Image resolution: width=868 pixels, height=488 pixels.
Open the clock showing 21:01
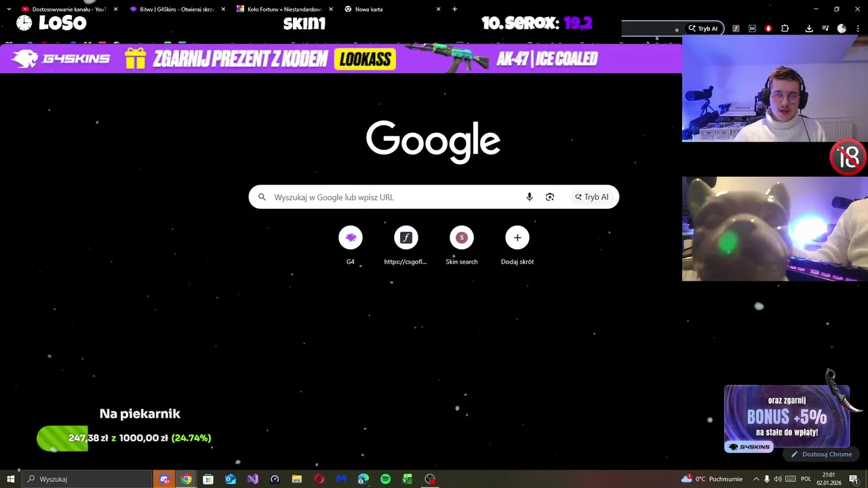click(829, 479)
